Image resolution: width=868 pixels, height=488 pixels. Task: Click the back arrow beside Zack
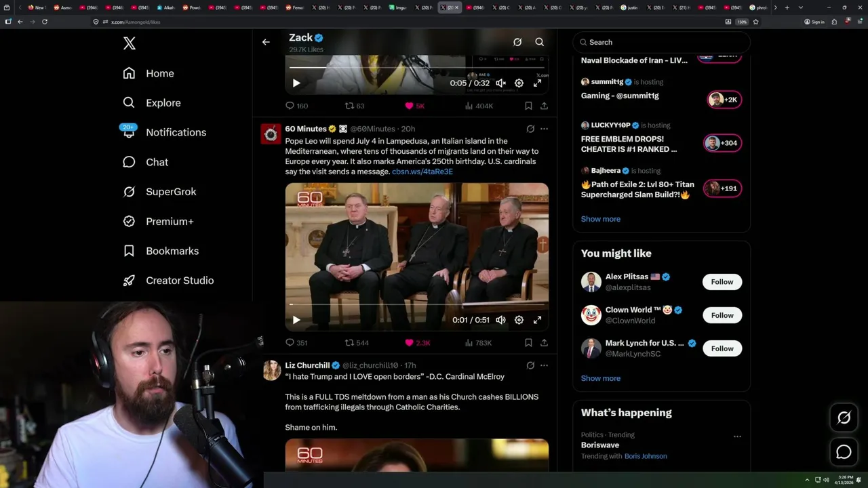(266, 42)
